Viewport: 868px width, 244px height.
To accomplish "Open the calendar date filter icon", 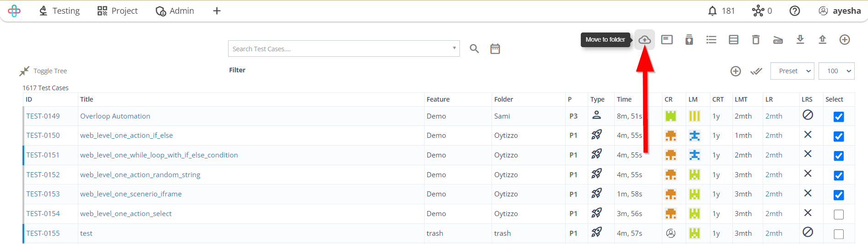I will [x=495, y=49].
